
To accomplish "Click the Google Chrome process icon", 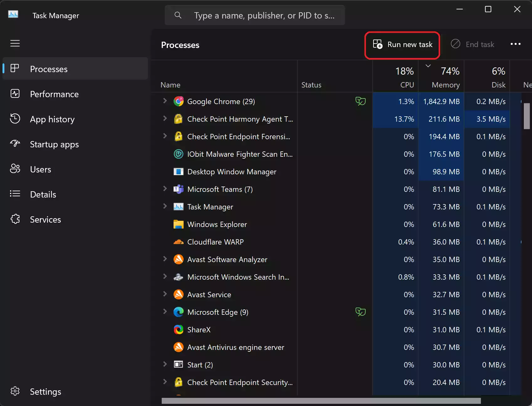I will point(179,101).
